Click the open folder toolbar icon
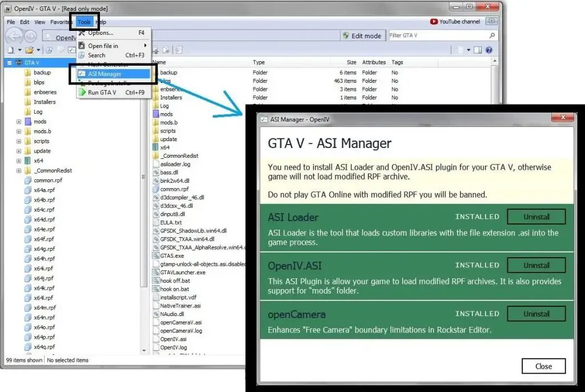This screenshot has width=585, height=392. [30, 50]
